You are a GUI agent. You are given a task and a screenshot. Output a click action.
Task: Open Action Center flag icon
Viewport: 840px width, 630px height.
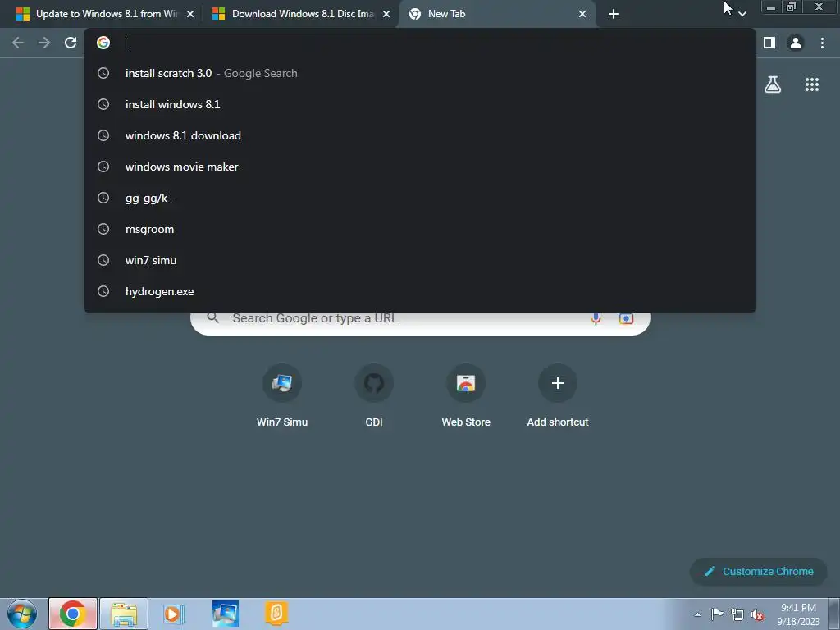point(717,614)
